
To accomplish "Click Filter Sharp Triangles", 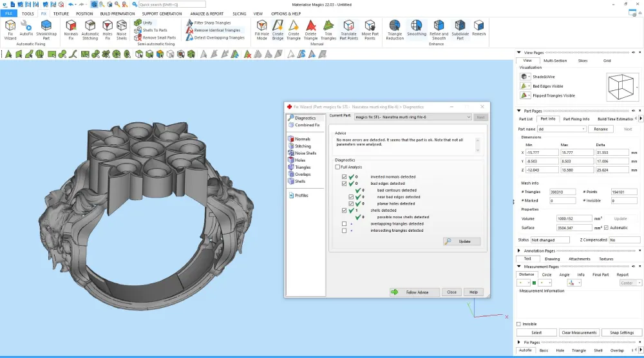I will tap(209, 23).
